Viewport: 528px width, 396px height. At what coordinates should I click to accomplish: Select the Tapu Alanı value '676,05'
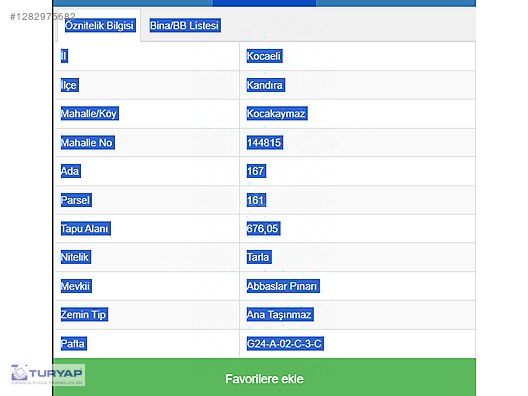[x=263, y=229]
